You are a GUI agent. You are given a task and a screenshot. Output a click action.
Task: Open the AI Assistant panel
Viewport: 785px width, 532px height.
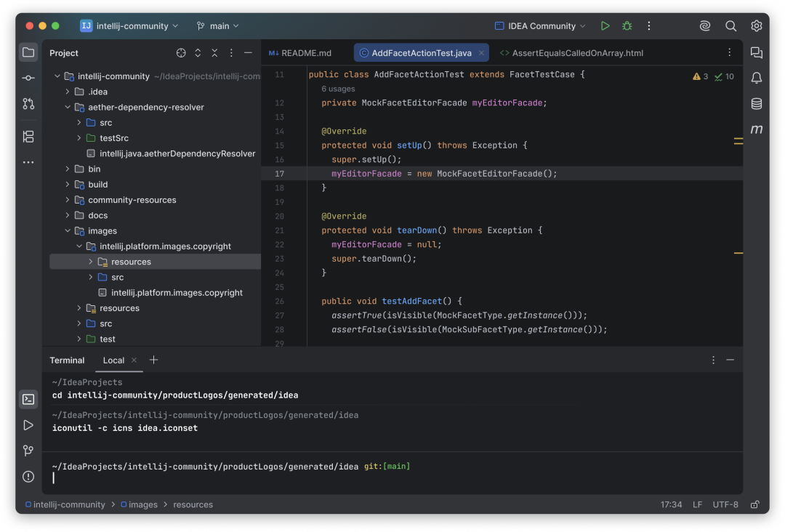pos(757,52)
